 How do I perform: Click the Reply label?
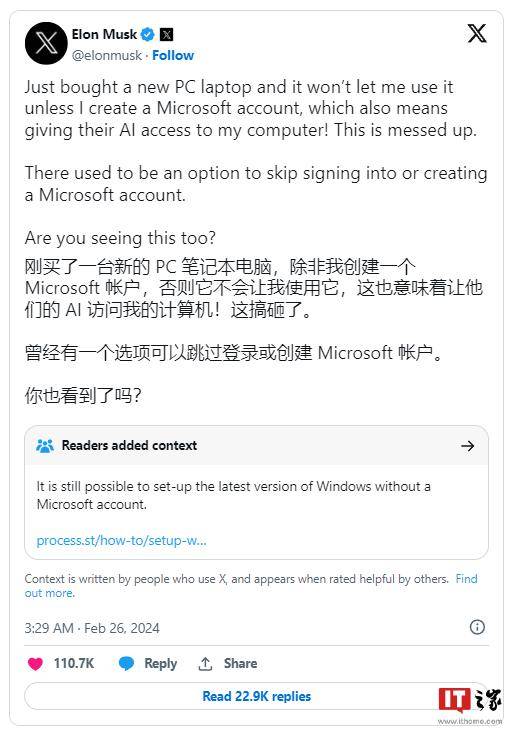coord(161,663)
